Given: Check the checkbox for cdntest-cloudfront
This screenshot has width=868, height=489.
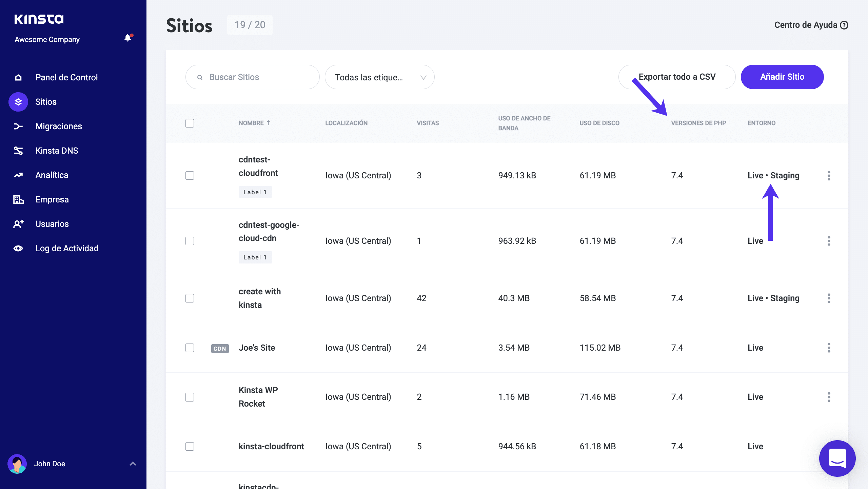Looking at the screenshot, I should point(190,175).
